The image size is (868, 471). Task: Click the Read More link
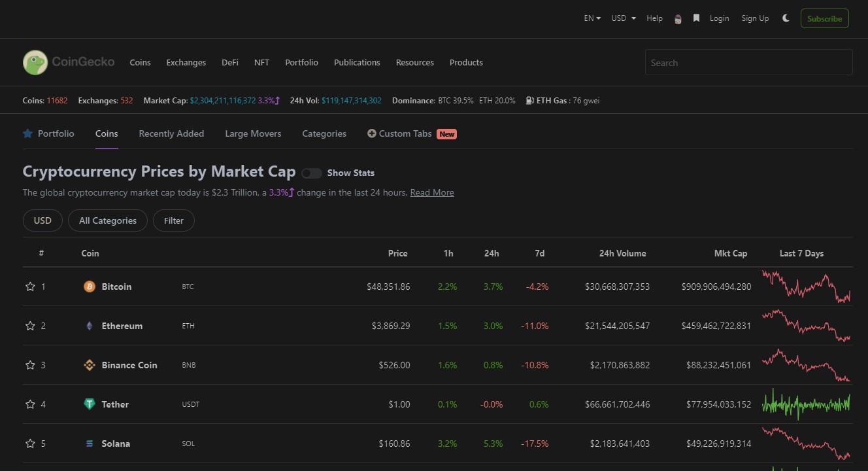[432, 192]
